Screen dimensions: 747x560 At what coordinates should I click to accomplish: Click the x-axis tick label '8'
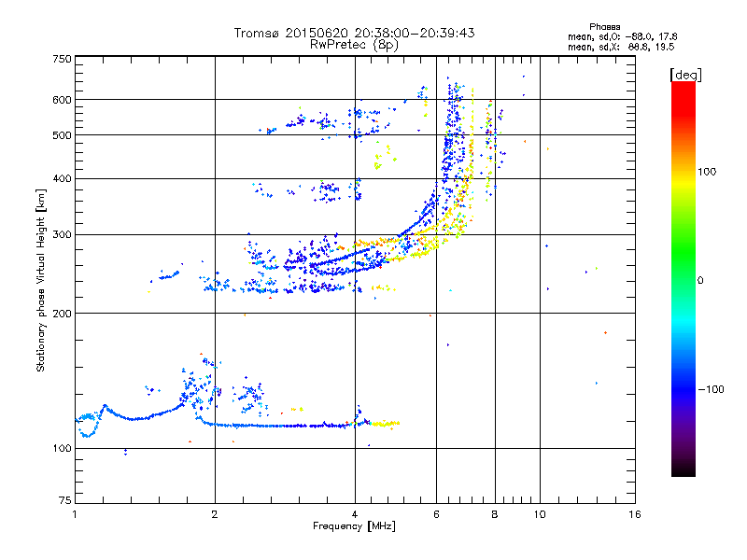pos(495,514)
